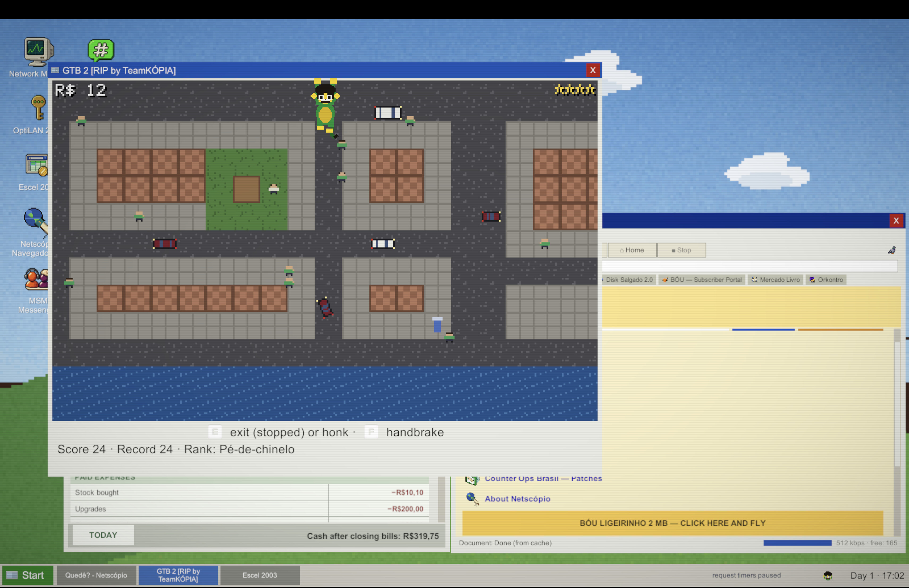This screenshot has width=909, height=588.
Task: Open the green hashtag chat desktop icon
Action: (x=101, y=50)
